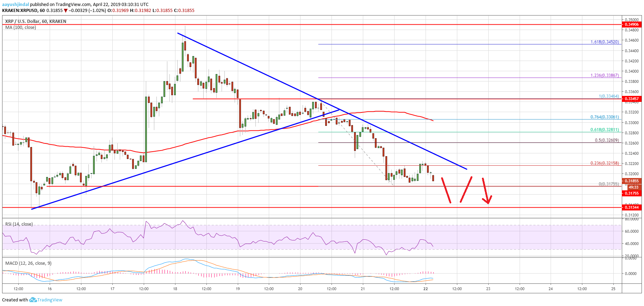
Task: Click the red 0.31755 price label on axis
Action: (632, 193)
